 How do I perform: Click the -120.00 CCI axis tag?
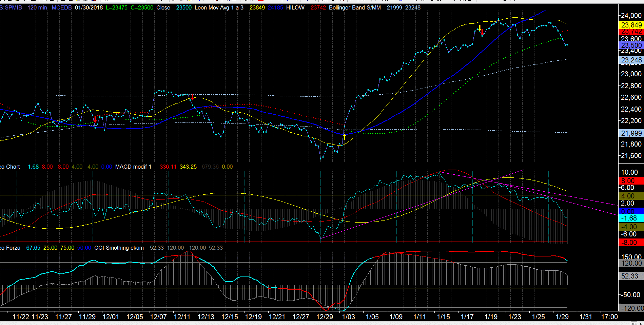[631, 308]
